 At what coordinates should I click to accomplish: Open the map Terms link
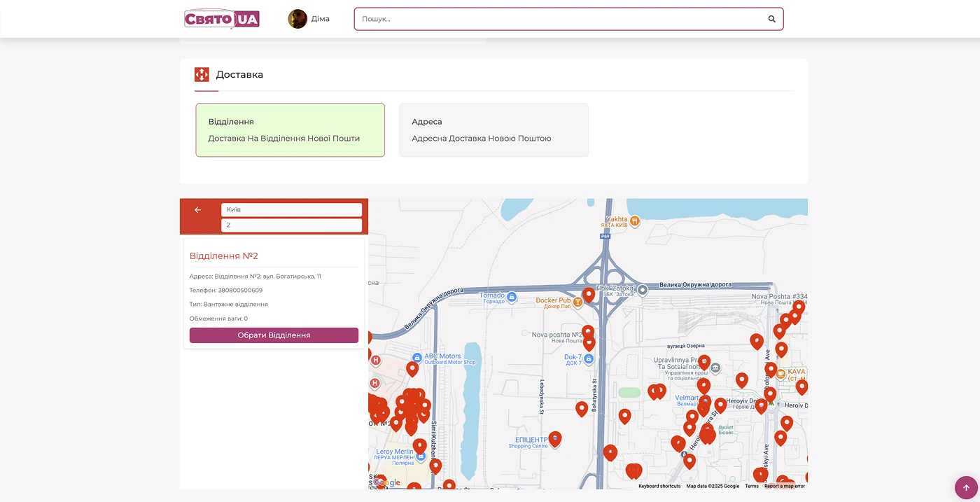click(751, 486)
